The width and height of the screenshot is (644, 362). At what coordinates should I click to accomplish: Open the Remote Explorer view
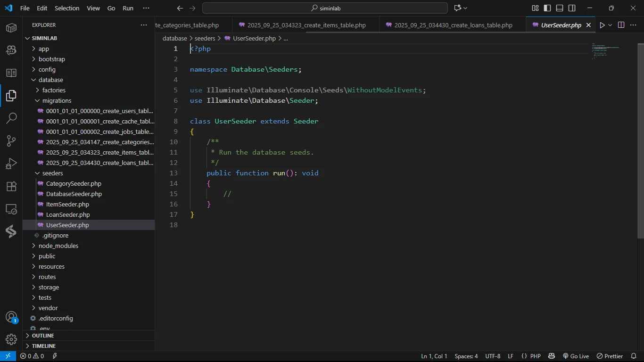(x=11, y=209)
